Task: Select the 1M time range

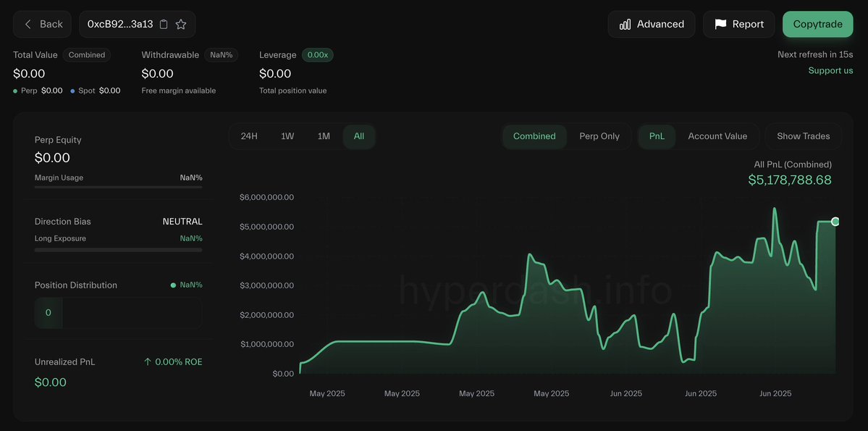Action: (324, 136)
